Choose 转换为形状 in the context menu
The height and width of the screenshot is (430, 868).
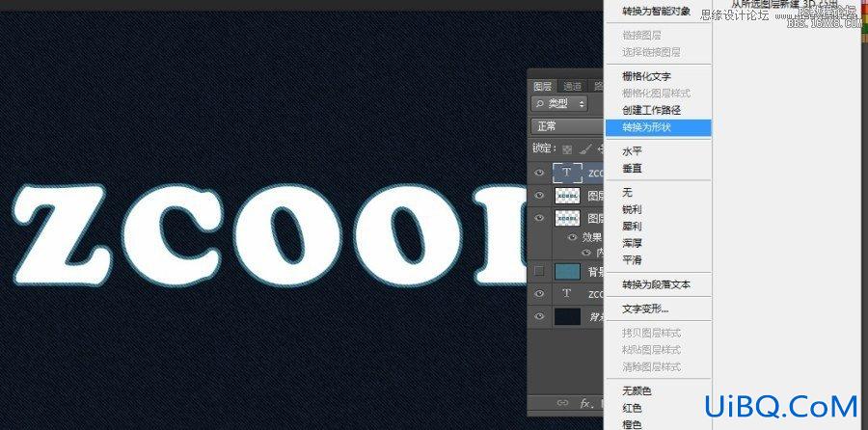tap(658, 127)
